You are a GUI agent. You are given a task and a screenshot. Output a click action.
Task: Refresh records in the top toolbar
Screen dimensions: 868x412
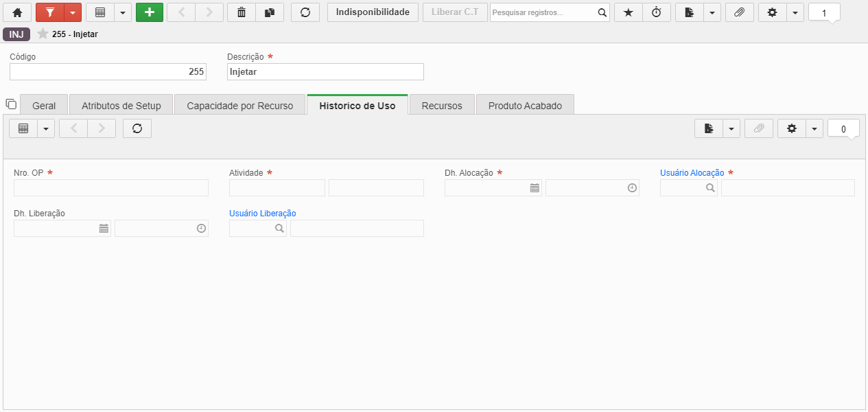[305, 12]
